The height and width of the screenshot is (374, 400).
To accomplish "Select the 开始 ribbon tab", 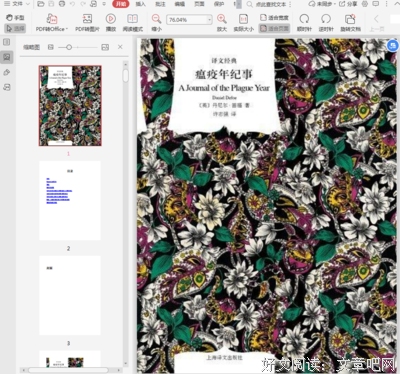I will (121, 4).
